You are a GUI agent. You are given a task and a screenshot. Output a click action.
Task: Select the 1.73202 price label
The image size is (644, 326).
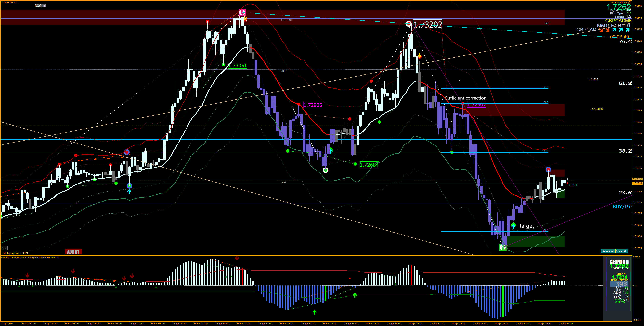[428, 24]
